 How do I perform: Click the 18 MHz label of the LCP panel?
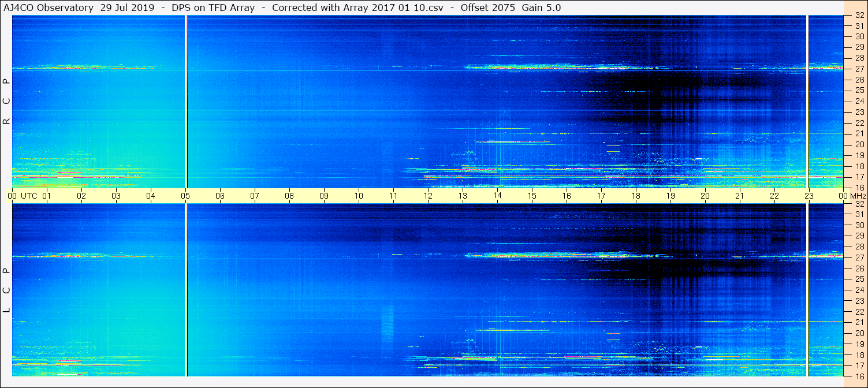(x=859, y=355)
